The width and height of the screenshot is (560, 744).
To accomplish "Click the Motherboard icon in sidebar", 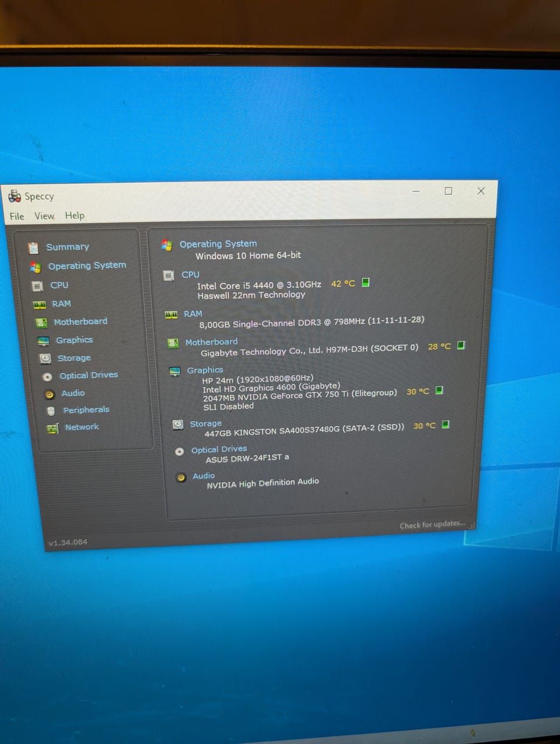I will coord(41,323).
